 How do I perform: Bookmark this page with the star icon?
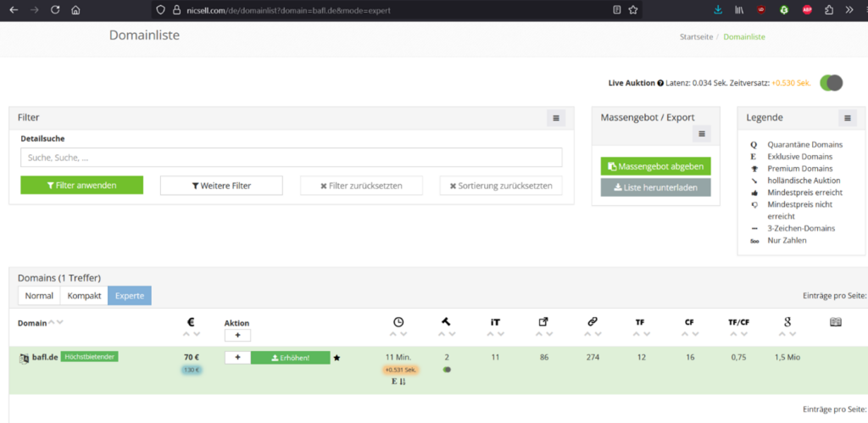[x=633, y=10]
